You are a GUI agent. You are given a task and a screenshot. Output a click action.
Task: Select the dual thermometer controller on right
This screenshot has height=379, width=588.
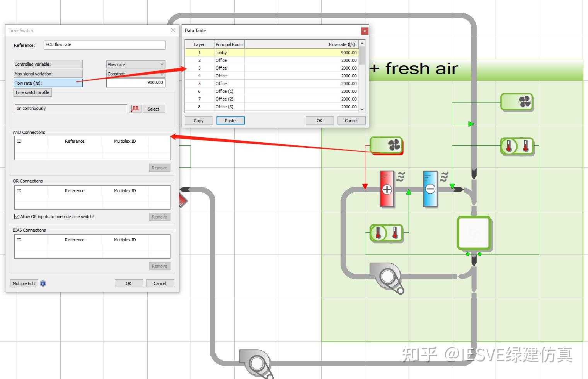(x=517, y=146)
